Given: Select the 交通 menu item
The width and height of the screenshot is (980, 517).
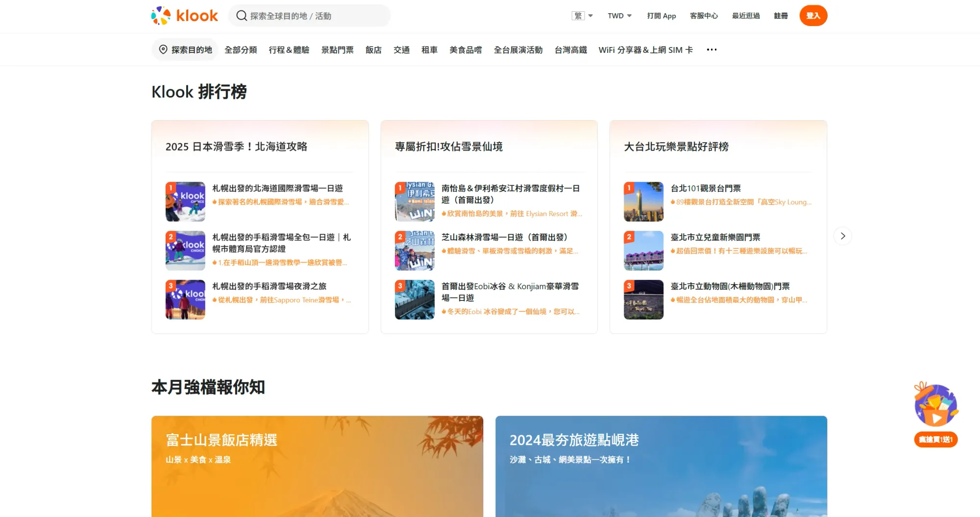Looking at the screenshot, I should coord(401,49).
